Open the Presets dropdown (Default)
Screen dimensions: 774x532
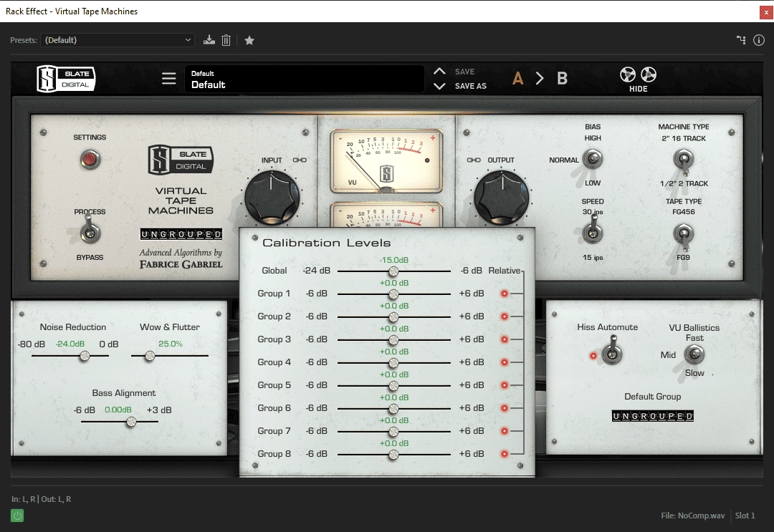coord(118,40)
